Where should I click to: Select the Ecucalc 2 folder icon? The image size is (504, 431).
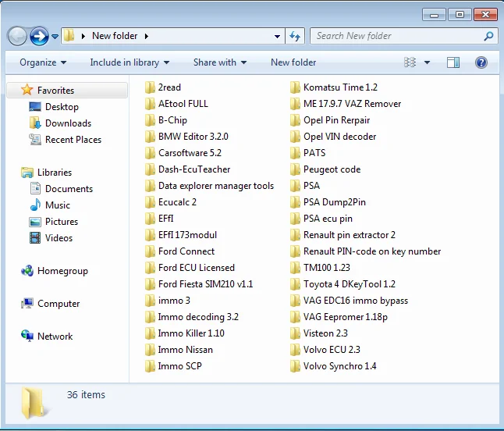(150, 202)
